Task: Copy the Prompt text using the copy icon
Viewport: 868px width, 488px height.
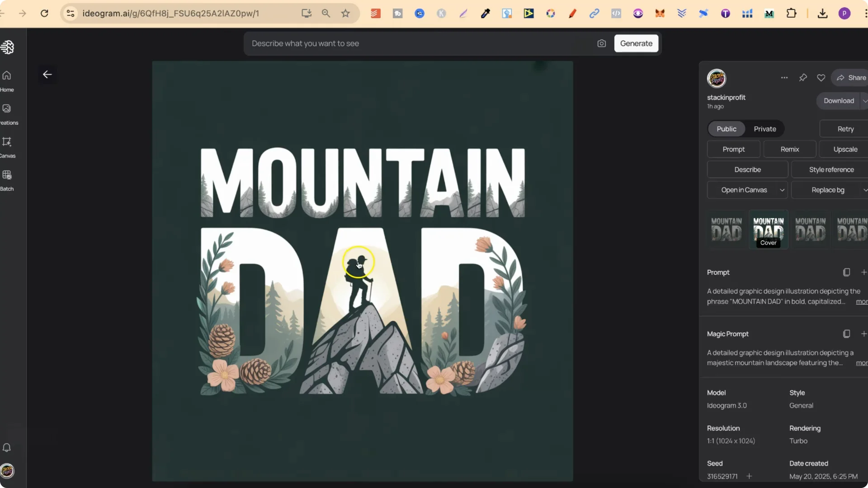Action: point(846,272)
